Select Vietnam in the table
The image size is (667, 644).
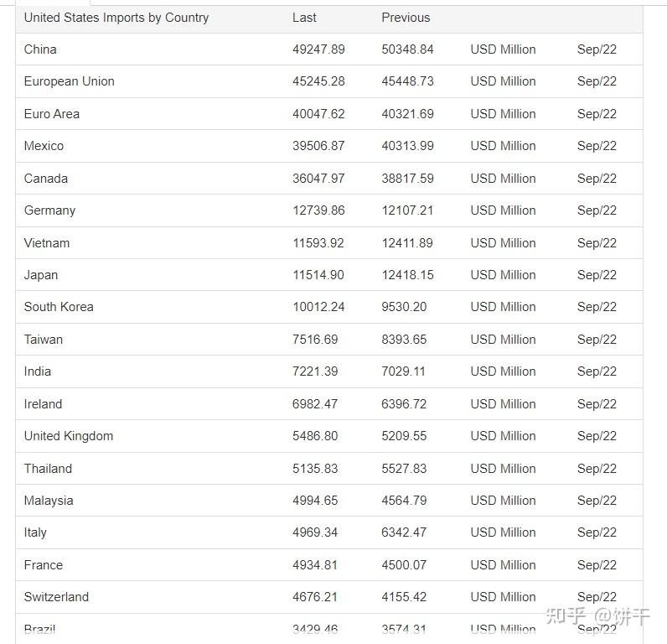(x=47, y=243)
